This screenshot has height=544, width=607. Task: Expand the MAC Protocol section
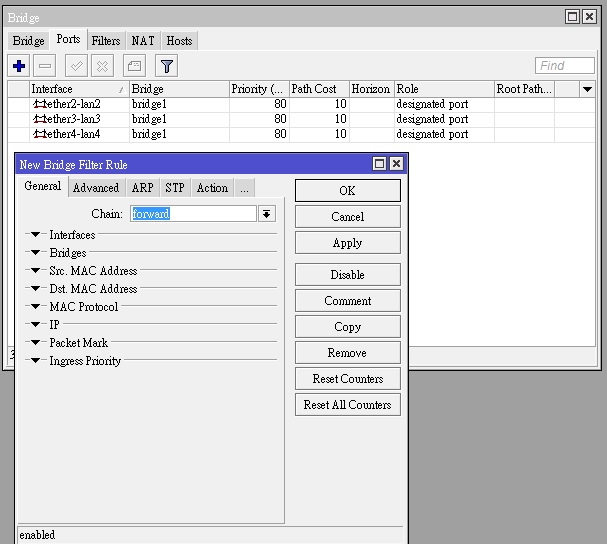(36, 306)
